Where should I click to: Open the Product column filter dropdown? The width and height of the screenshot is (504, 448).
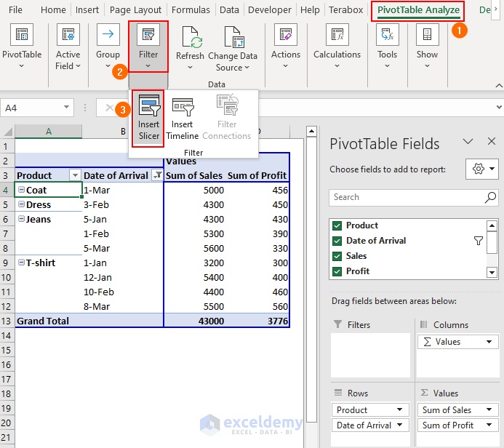click(74, 176)
